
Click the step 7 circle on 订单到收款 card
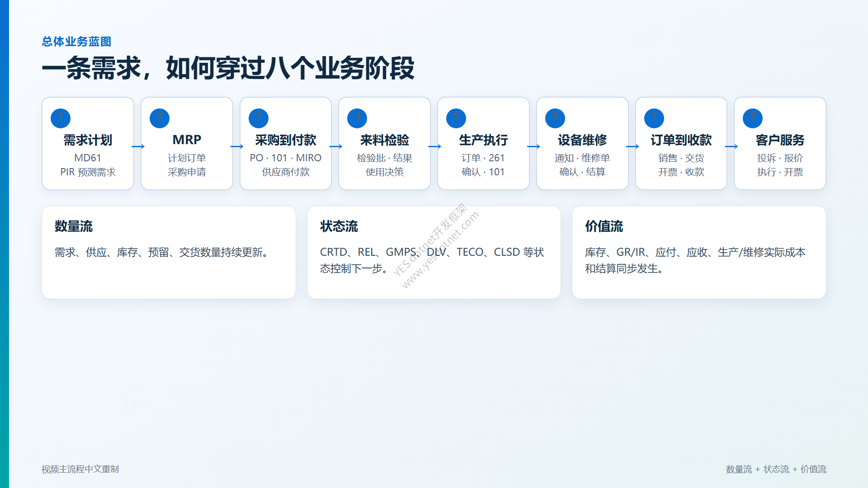tap(654, 118)
